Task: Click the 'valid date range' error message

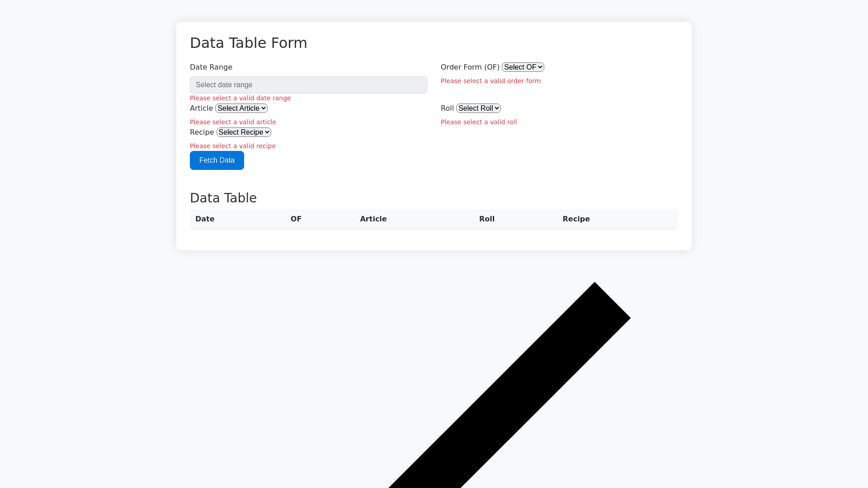Action: pos(240,99)
